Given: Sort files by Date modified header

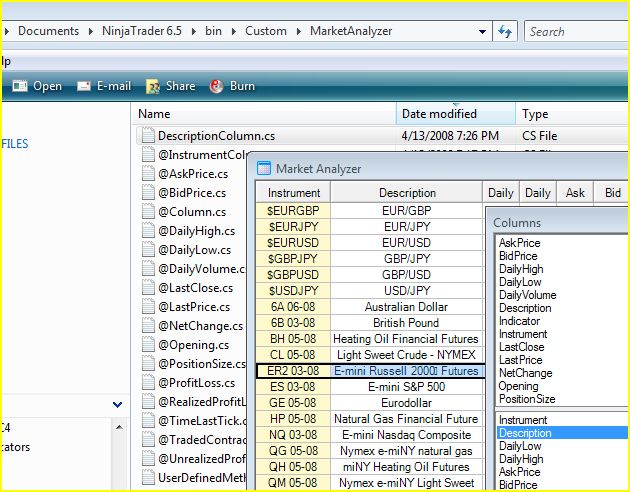Looking at the screenshot, I should [456, 114].
